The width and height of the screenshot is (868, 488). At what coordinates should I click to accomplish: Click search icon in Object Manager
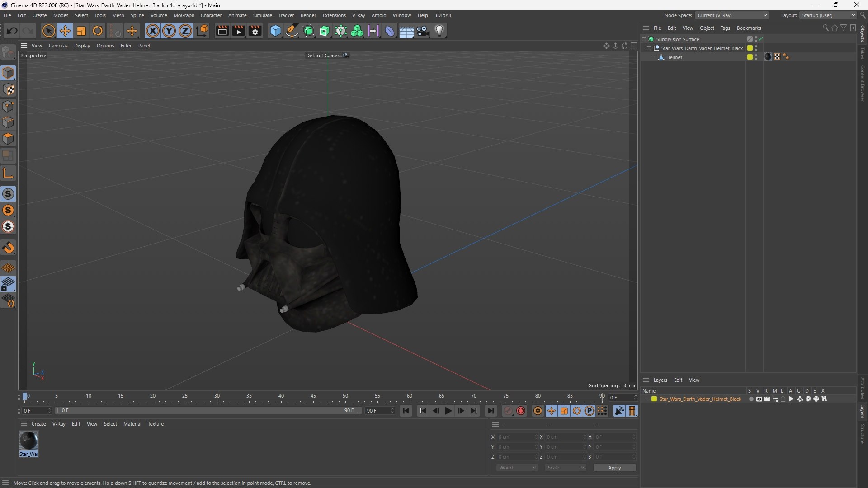pyautogui.click(x=826, y=28)
